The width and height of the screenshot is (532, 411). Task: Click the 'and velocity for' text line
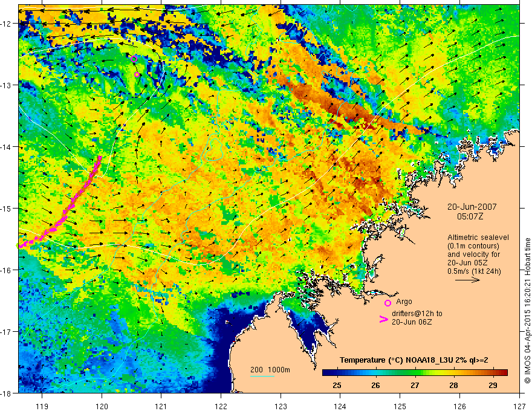(473, 254)
